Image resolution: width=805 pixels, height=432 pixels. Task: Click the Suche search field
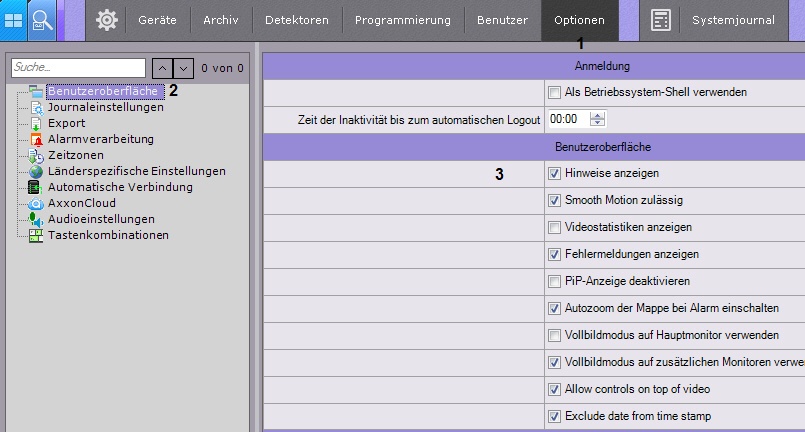pyautogui.click(x=78, y=68)
